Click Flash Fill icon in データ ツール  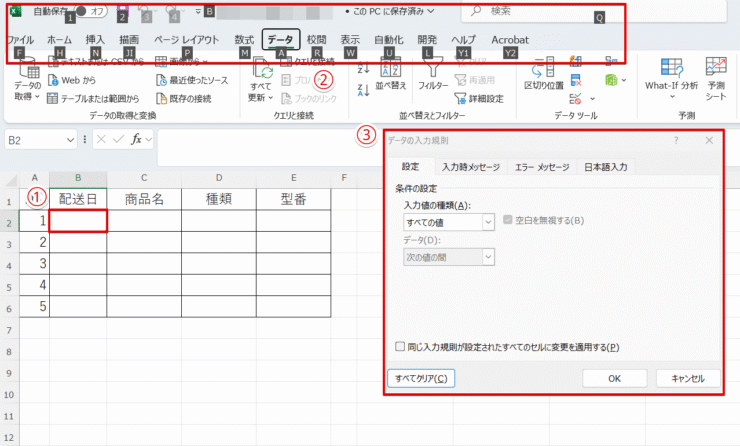[575, 61]
